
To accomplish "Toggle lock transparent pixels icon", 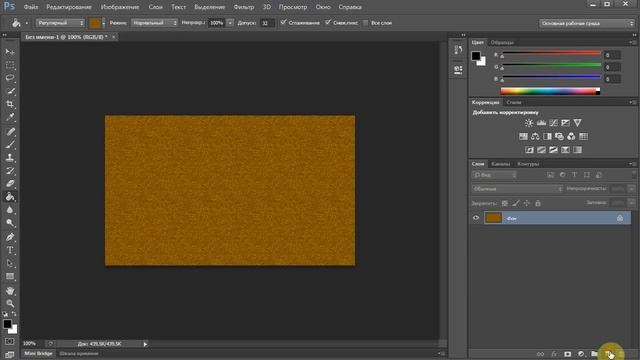I will [x=505, y=203].
